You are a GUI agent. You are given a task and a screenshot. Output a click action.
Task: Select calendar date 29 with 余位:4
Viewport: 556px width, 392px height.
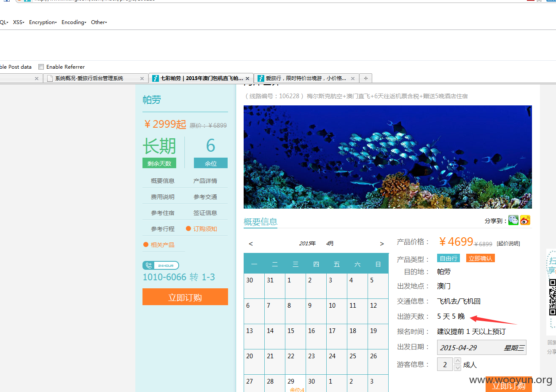295,384
